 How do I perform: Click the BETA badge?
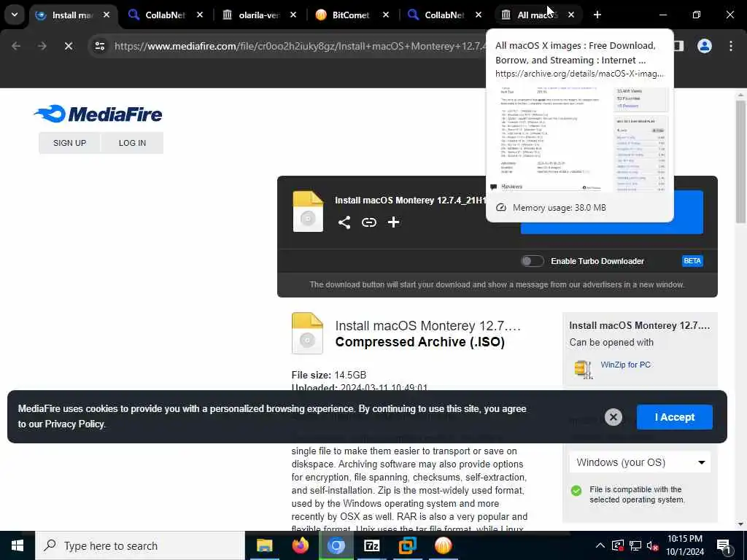point(692,261)
